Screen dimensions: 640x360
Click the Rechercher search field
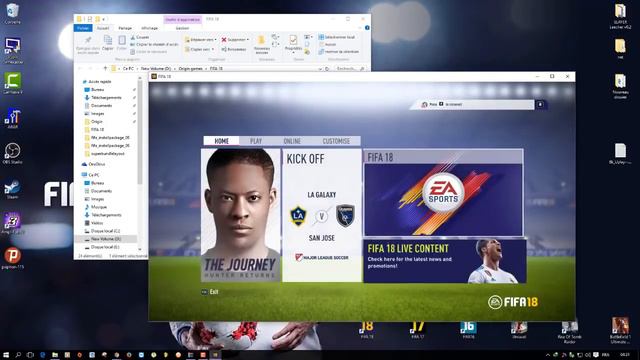click(350, 69)
